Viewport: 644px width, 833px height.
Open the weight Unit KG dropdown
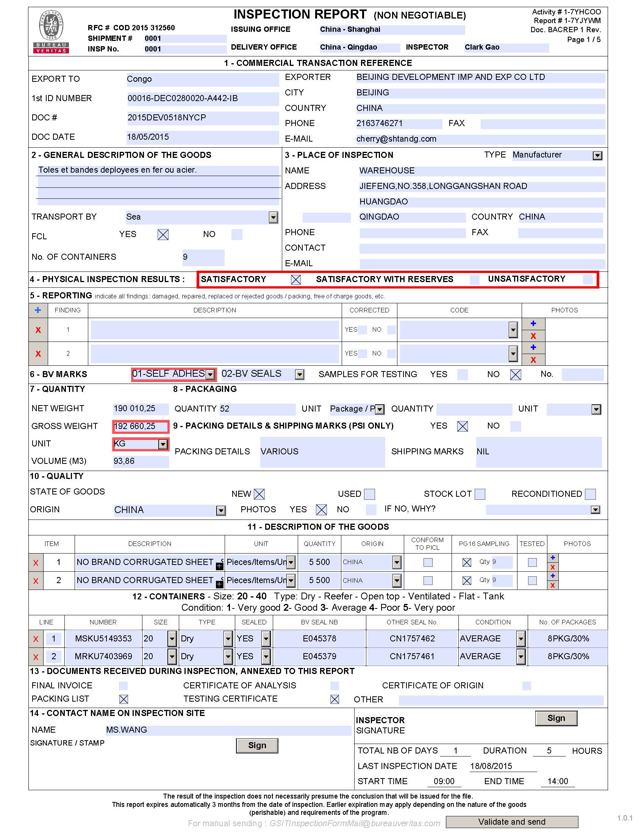pyautogui.click(x=163, y=444)
